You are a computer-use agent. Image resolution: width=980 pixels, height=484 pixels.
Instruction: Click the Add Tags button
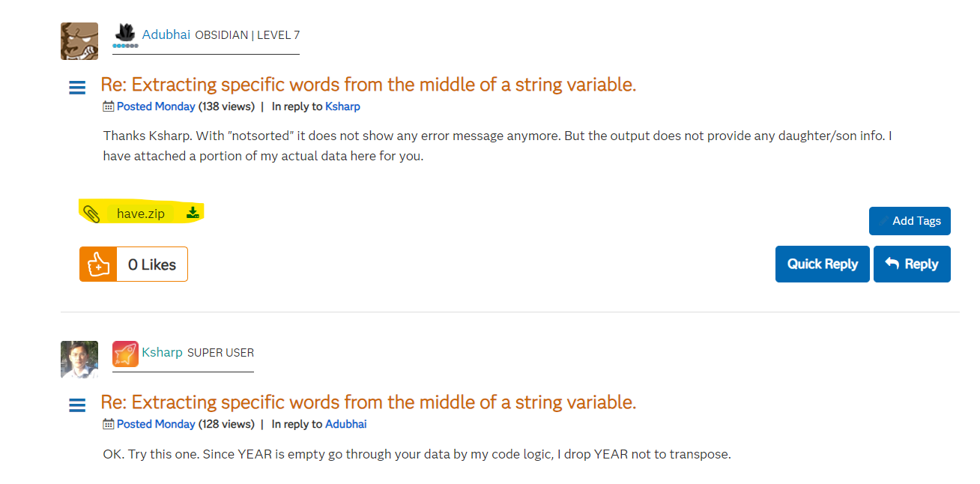tap(910, 221)
